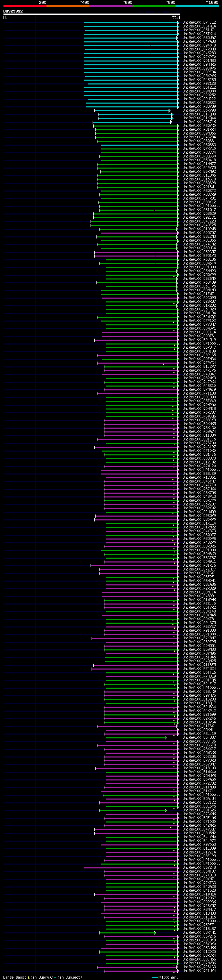222x980 pixels.
Task: Select the UniRef100_O20252 label
Action: pos(199,95)
